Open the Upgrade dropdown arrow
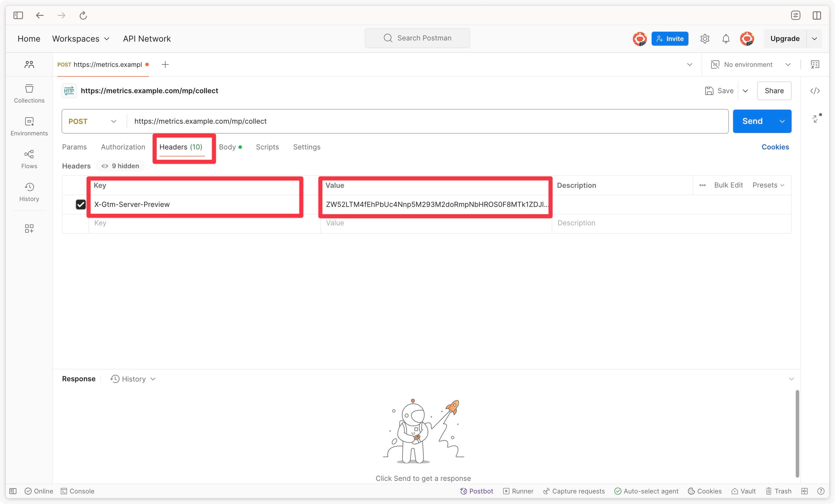 click(814, 39)
